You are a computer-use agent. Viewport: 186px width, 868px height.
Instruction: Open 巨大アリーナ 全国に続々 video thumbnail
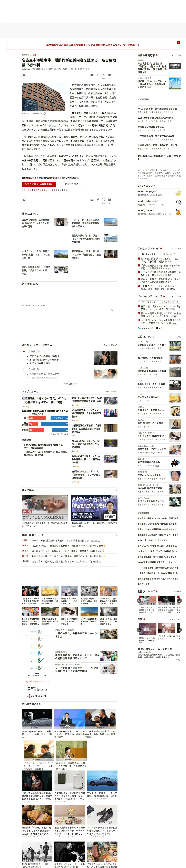[x=94, y=507]
